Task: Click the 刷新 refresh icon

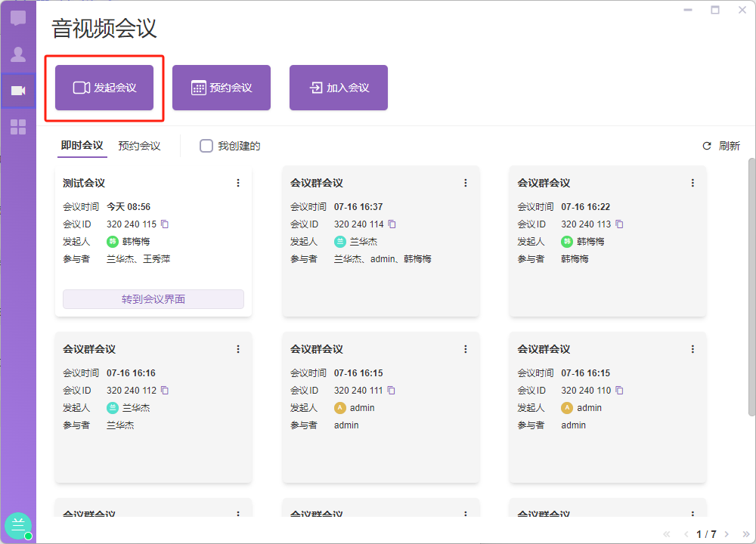Action: point(707,146)
